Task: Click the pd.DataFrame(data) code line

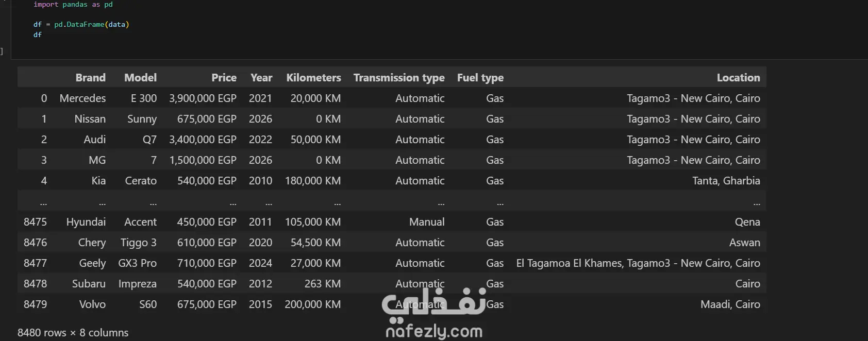Action: (81, 24)
